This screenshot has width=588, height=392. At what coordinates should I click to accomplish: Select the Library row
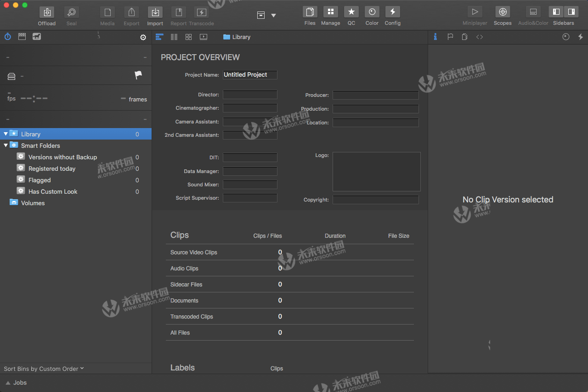76,134
